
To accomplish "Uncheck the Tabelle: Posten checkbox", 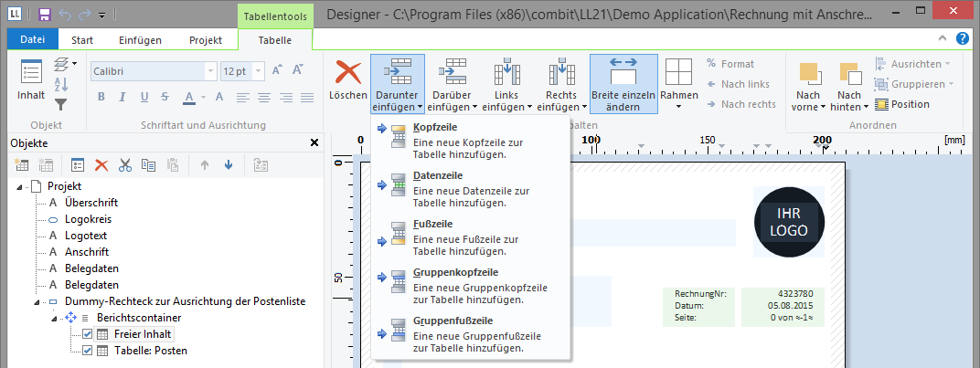I will click(x=88, y=351).
